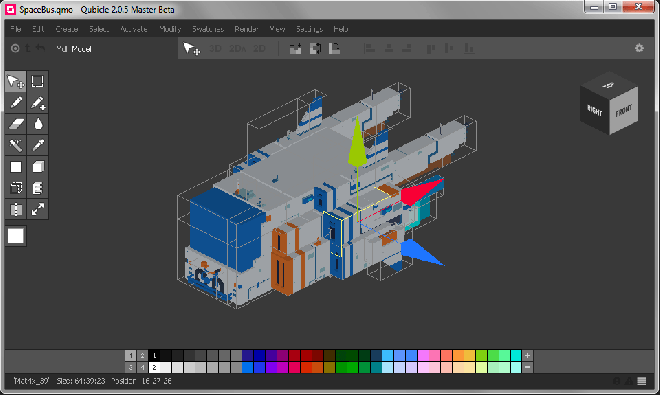Click the red gizmo axis arrow

[x=421, y=193]
